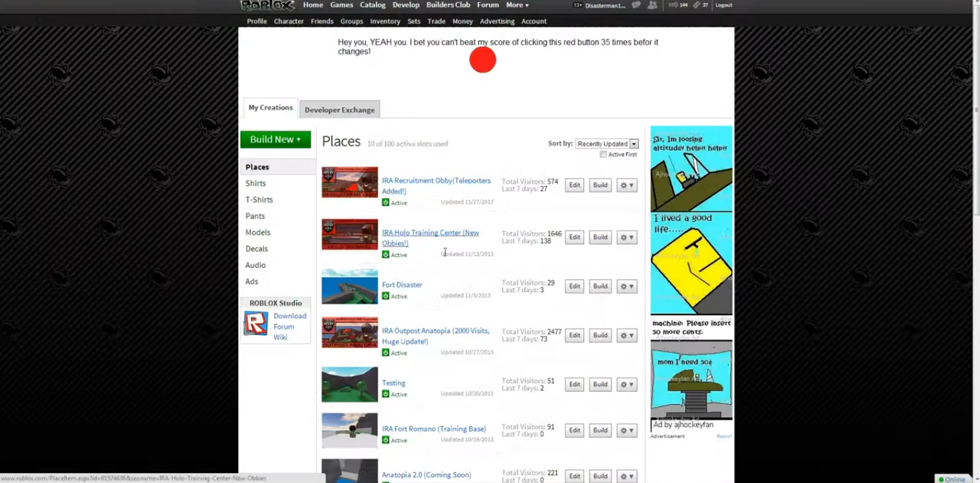This screenshot has height=483, width=980.
Task: Open gear settings menu for IRA Recruitment Obby
Action: 626,185
